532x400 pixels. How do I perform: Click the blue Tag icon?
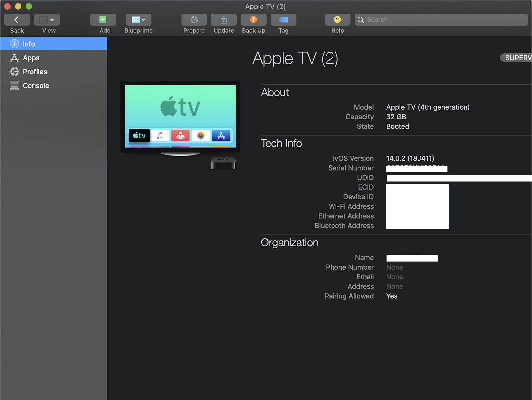[283, 20]
